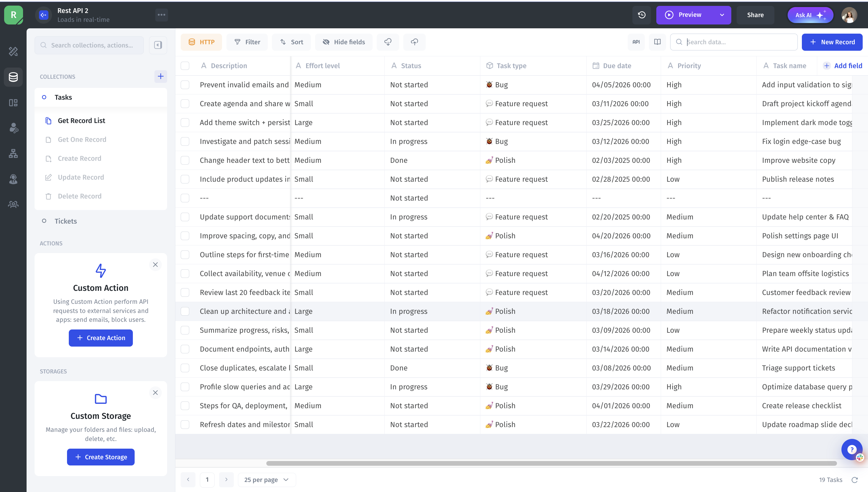Click the New Record button
Viewport: 868px width, 492px height.
pos(832,42)
